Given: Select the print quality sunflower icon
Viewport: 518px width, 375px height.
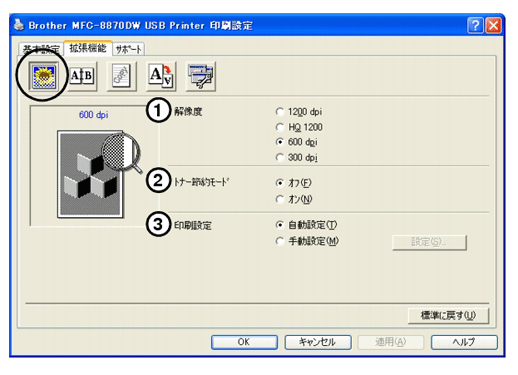Looking at the screenshot, I should click(x=44, y=76).
